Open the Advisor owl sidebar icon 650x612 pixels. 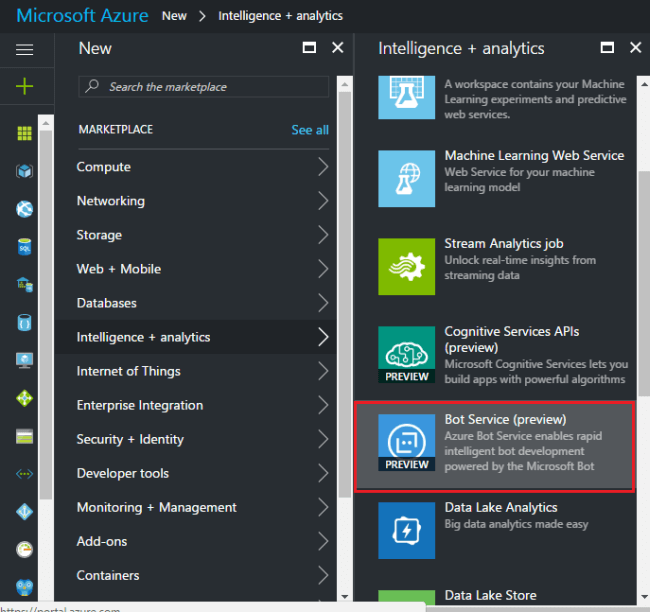(24, 587)
